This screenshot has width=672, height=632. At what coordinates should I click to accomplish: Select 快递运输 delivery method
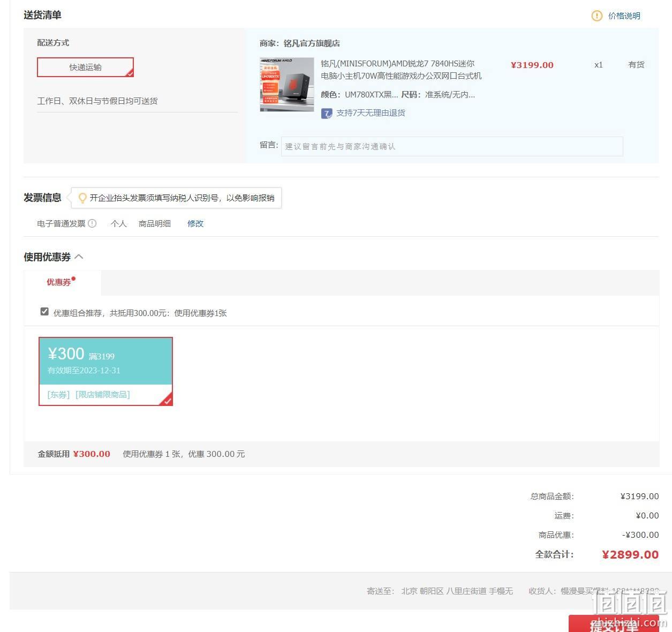85,67
